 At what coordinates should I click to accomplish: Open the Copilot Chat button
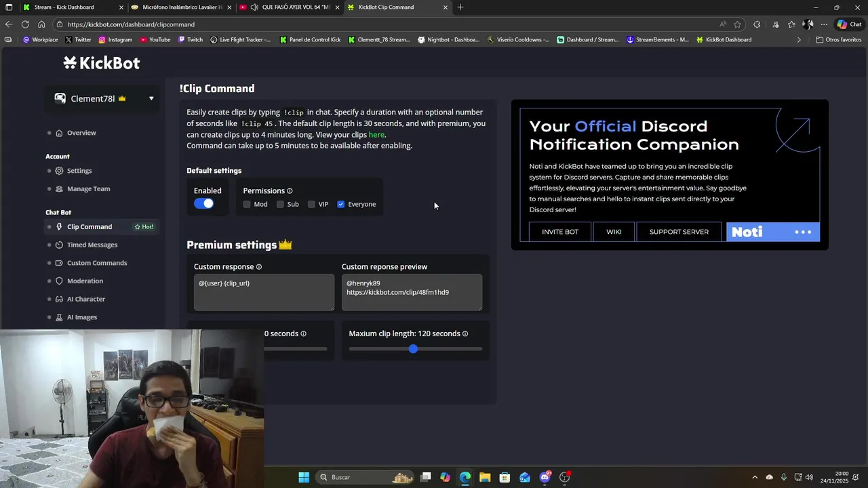click(x=850, y=24)
